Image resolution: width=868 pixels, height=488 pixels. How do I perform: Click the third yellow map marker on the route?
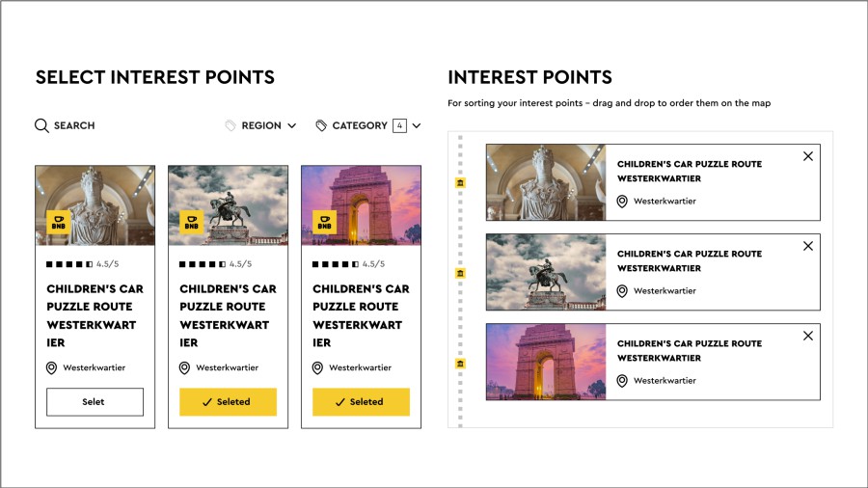460,363
